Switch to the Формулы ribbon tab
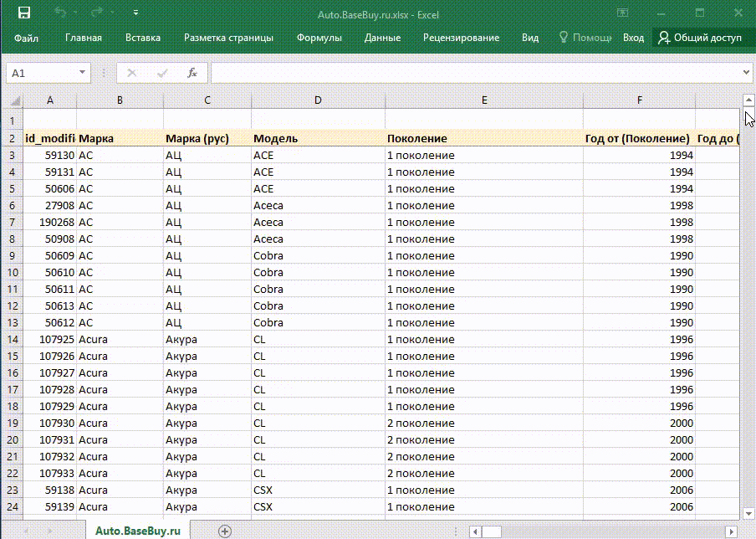Viewport: 756px width, 539px height. pos(319,38)
